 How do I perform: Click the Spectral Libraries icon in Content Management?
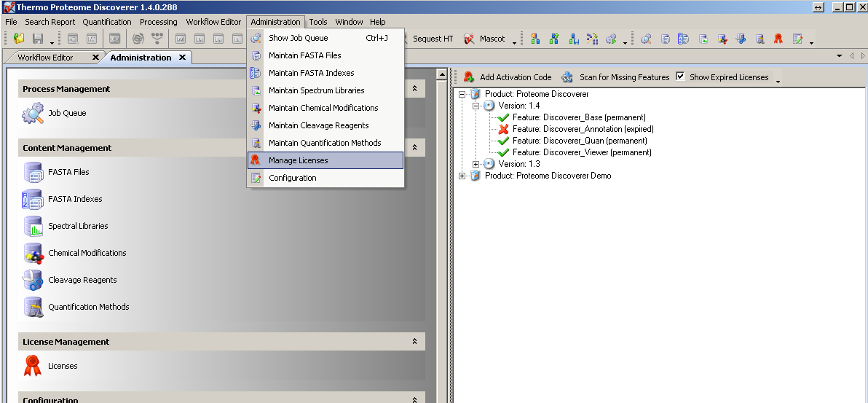point(33,226)
